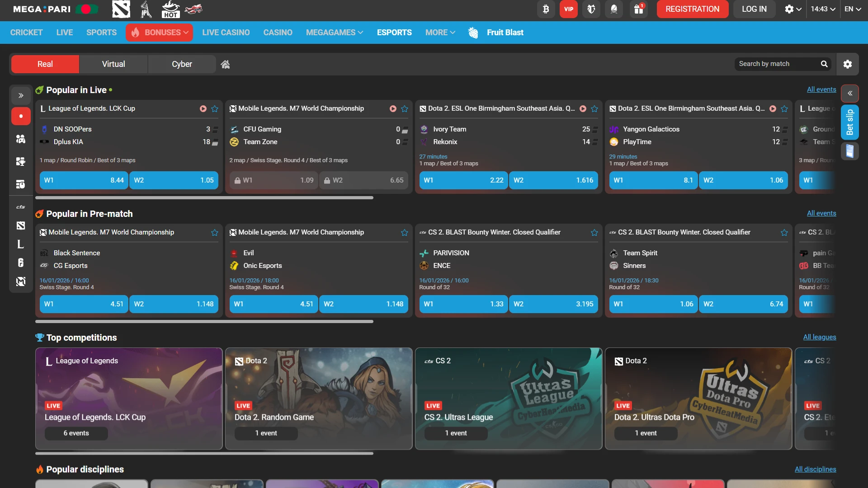The height and width of the screenshot is (488, 868).
Task: Expand the language selector showing EN
Action: tap(854, 9)
